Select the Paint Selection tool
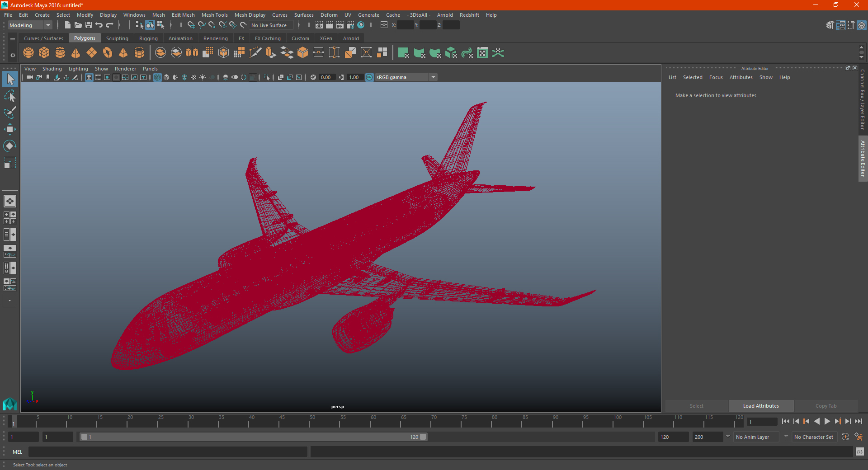The image size is (868, 470). point(10,113)
